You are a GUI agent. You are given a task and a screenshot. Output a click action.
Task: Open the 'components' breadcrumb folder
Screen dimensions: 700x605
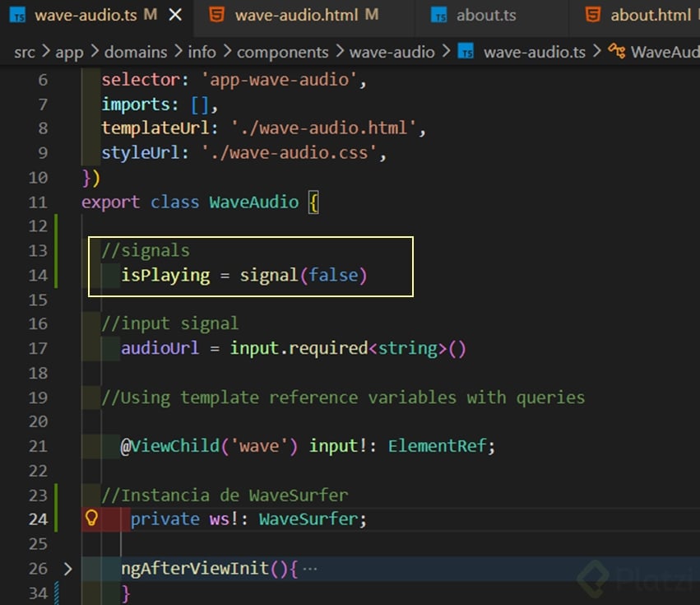[x=283, y=53]
